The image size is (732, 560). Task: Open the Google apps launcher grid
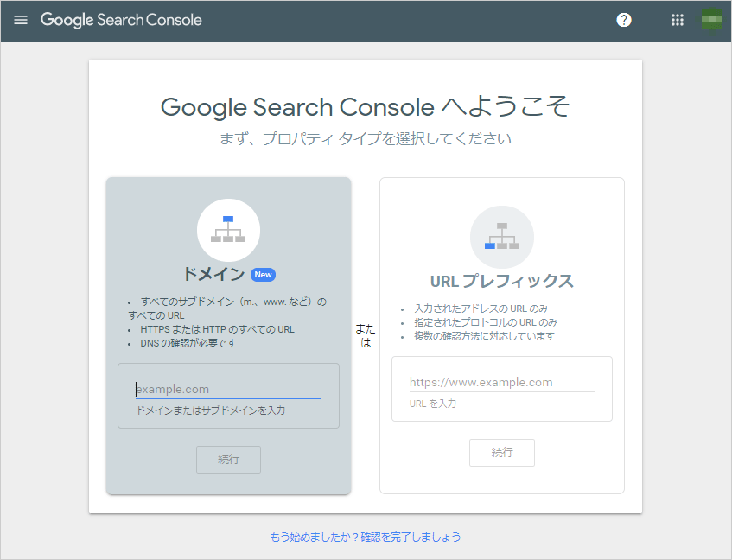677,19
